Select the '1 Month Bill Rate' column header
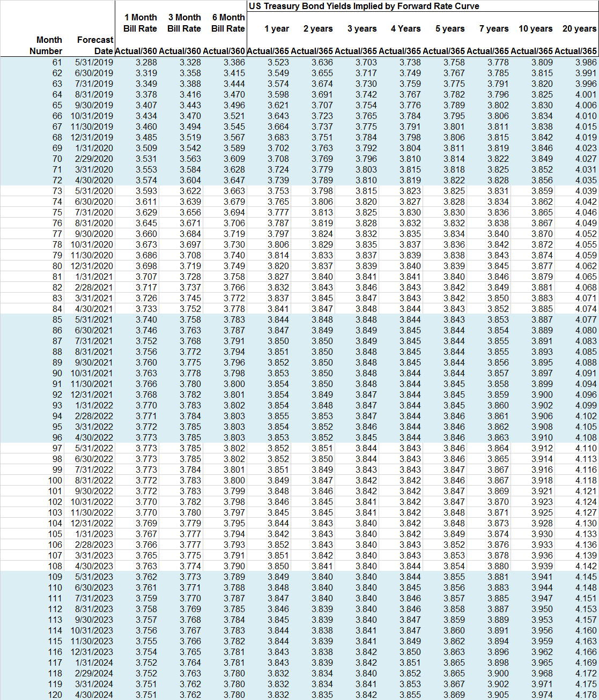Image resolution: width=599 pixels, height=700 pixels. [140, 23]
